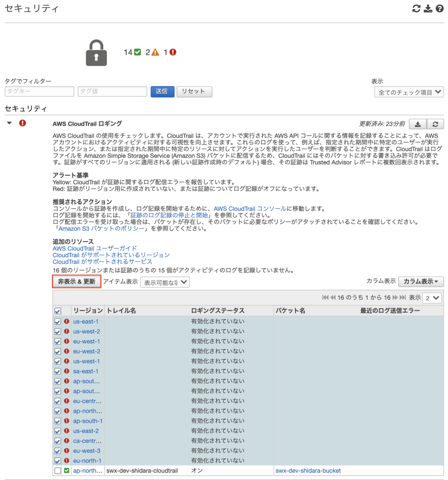Open the ca-centr… region link
Image resolution: width=448 pixels, height=480 pixels.
87,441
